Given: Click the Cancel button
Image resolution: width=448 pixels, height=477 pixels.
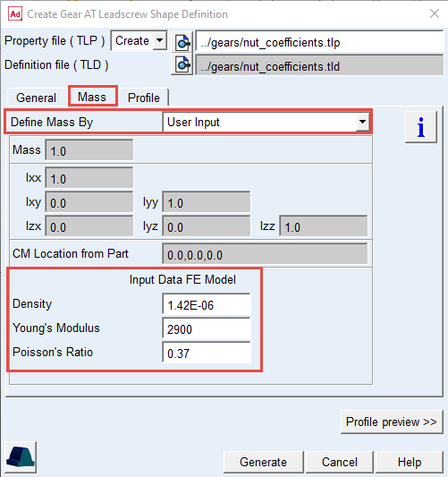Looking at the screenshot, I should 340,462.
